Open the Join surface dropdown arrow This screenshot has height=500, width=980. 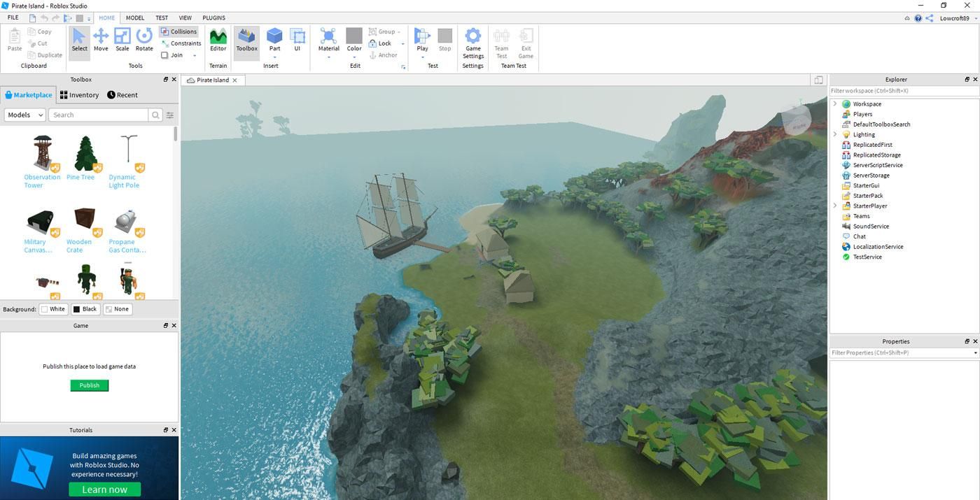pyautogui.click(x=195, y=55)
